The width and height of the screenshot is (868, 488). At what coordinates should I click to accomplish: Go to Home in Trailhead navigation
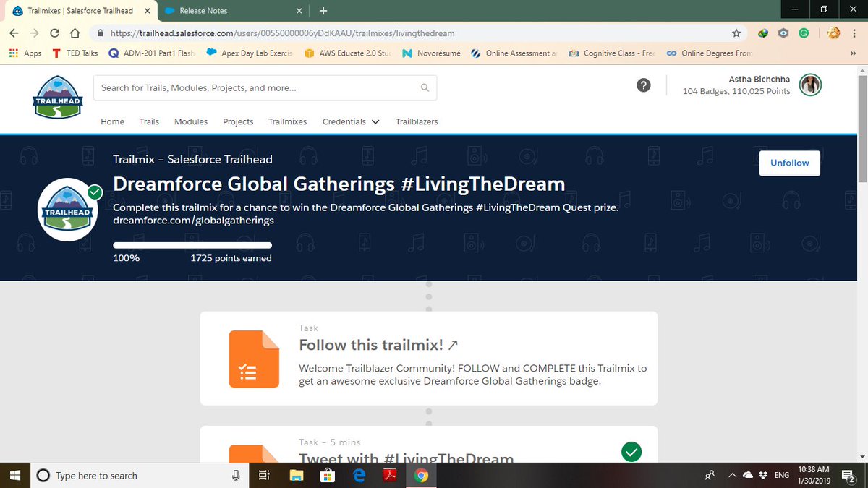tap(112, 121)
